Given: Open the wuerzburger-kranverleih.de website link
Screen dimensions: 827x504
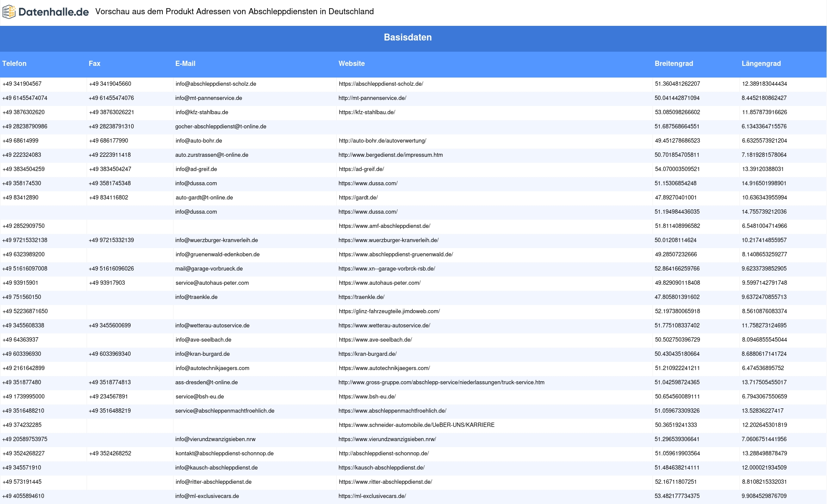Looking at the screenshot, I should click(389, 240).
